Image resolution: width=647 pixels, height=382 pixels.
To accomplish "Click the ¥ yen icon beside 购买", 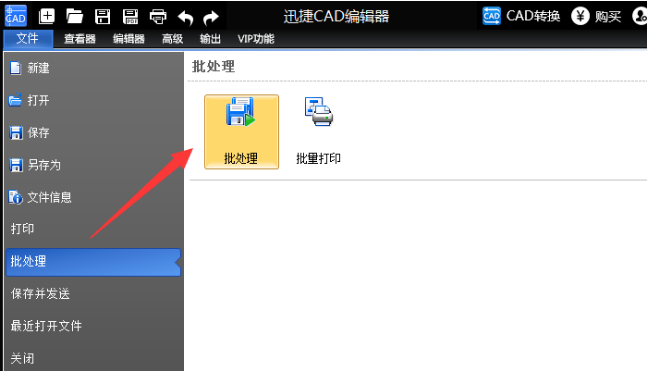I will pos(580,16).
